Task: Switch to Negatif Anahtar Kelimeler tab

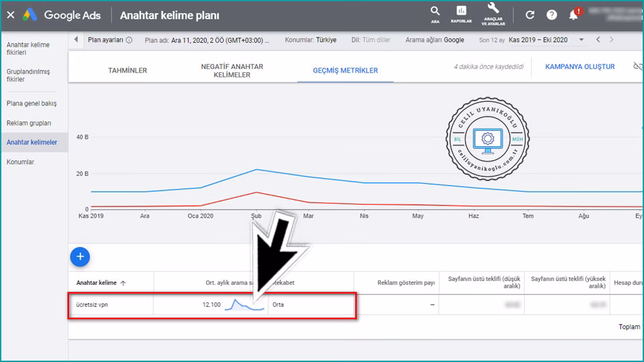Action: tap(232, 70)
